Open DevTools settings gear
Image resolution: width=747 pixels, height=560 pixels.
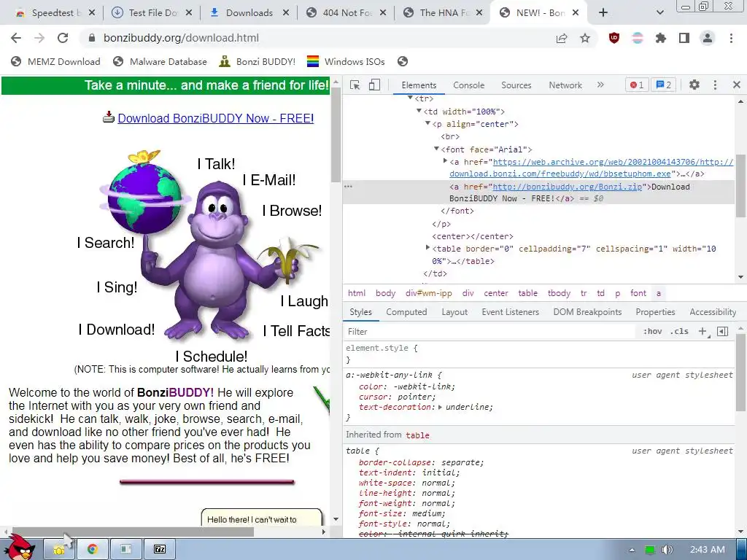pos(694,85)
